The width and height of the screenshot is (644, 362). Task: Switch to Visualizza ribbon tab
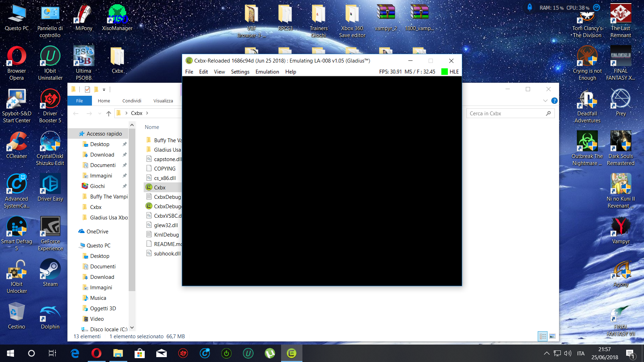pyautogui.click(x=163, y=101)
